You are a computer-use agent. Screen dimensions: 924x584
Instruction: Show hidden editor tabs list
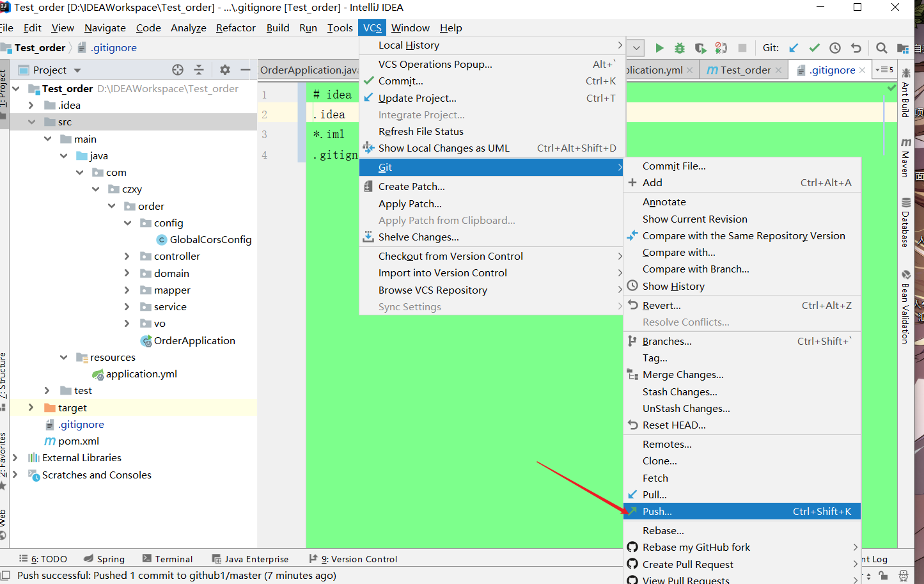(x=885, y=70)
